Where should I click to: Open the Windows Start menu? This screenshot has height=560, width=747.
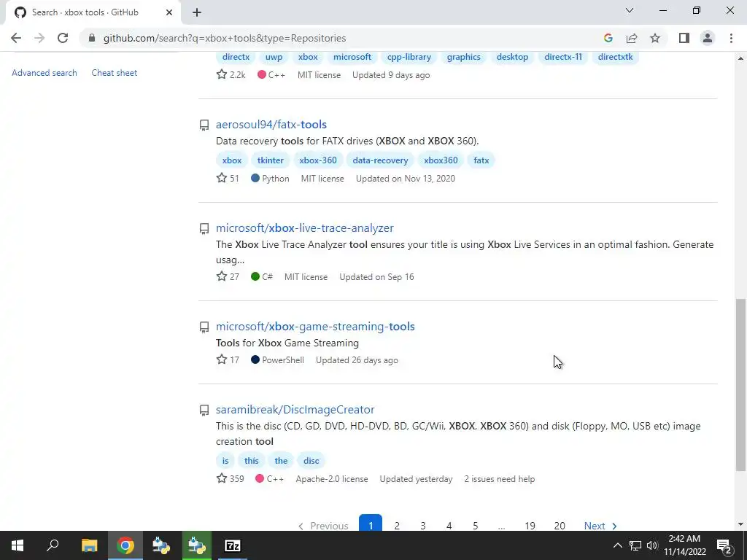18,545
